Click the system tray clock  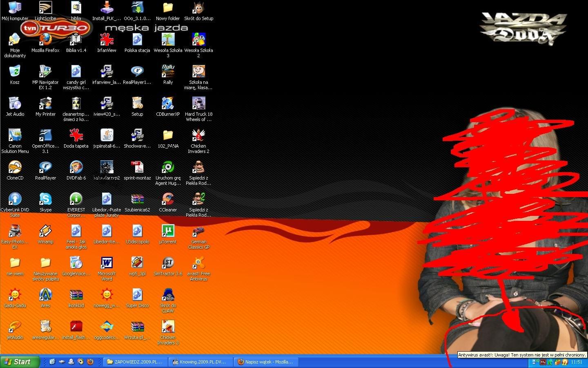click(x=577, y=362)
